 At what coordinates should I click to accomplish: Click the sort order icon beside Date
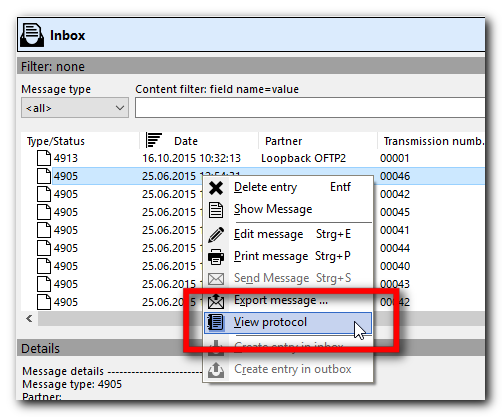point(154,140)
